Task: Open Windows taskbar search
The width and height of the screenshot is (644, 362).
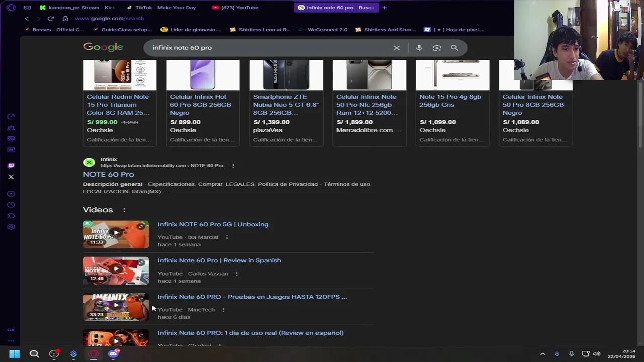Action: click(x=34, y=354)
